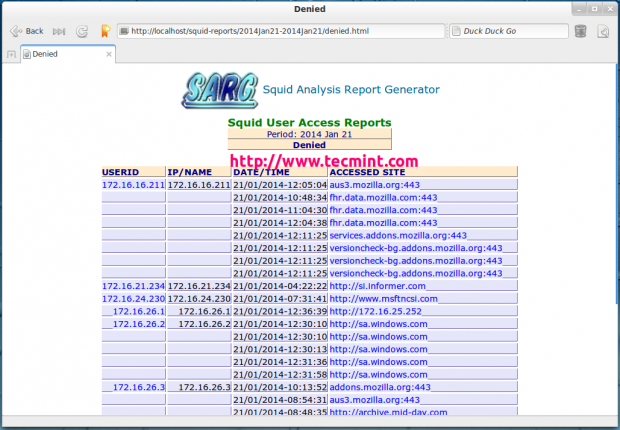Open addons.mozilla.org:443 link at 10:13:52
Screen dimensions: 620x430
[380, 387]
